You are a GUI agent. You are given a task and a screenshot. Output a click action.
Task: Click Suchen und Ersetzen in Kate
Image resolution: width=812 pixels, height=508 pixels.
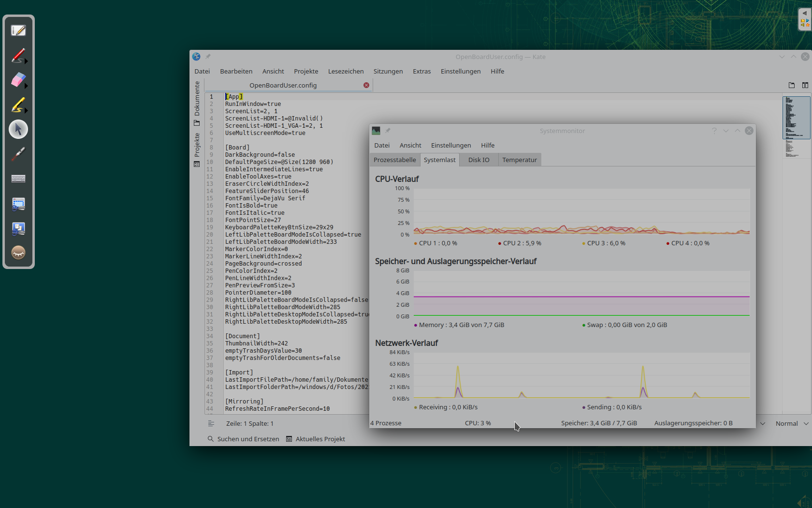247,439
